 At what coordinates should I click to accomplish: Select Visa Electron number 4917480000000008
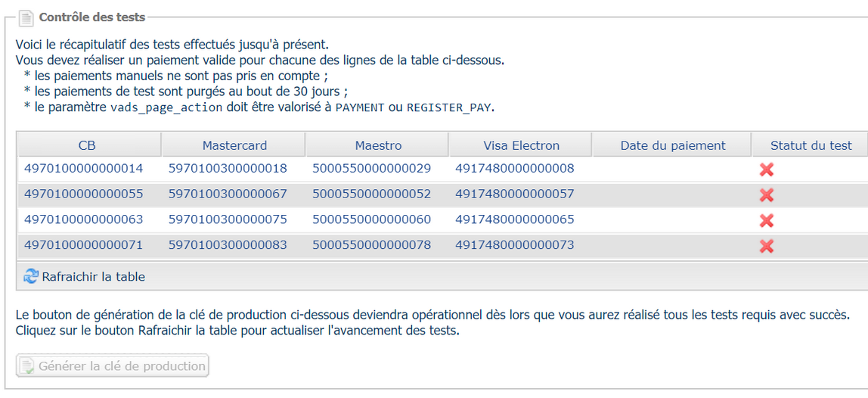click(514, 168)
